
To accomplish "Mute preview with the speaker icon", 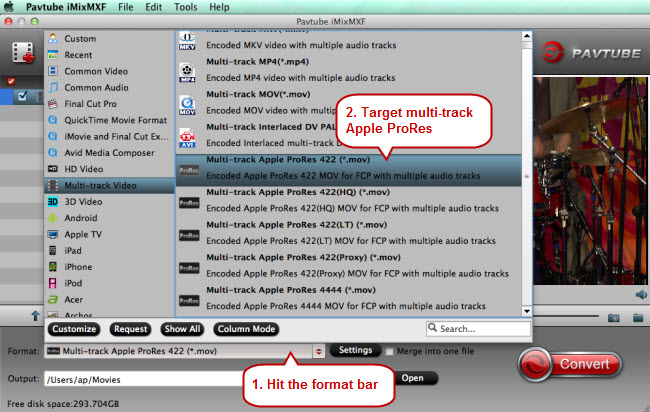I will [641, 295].
